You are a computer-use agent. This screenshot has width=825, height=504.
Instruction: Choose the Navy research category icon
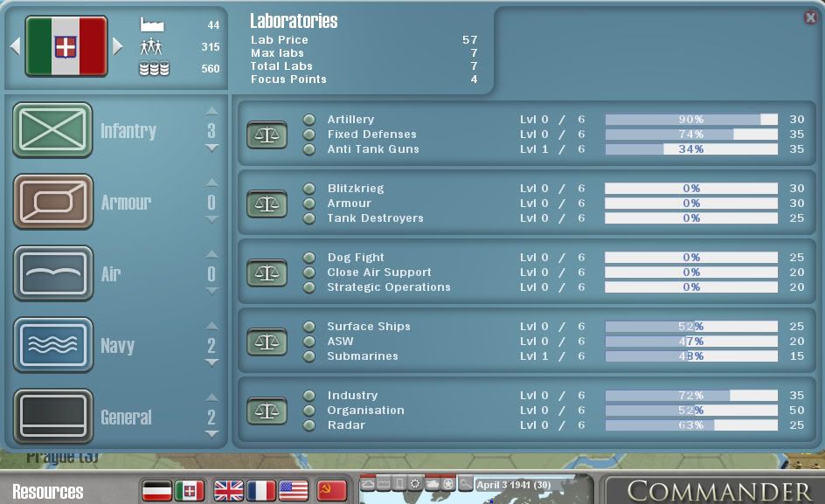[52, 345]
